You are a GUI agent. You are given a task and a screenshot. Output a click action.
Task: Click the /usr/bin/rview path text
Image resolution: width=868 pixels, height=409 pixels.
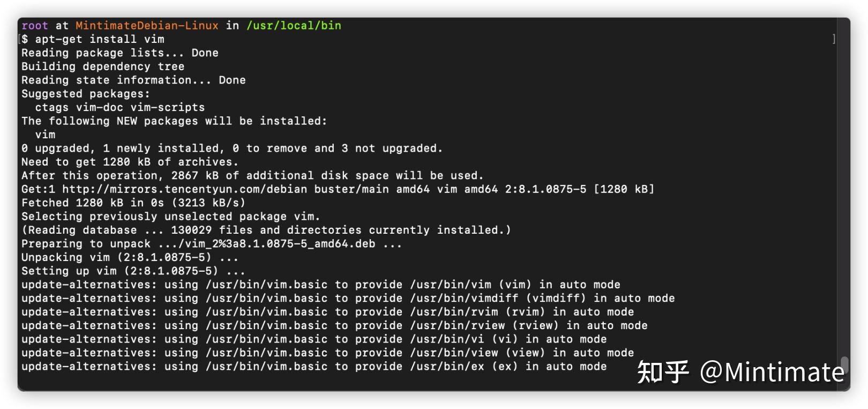(x=457, y=325)
